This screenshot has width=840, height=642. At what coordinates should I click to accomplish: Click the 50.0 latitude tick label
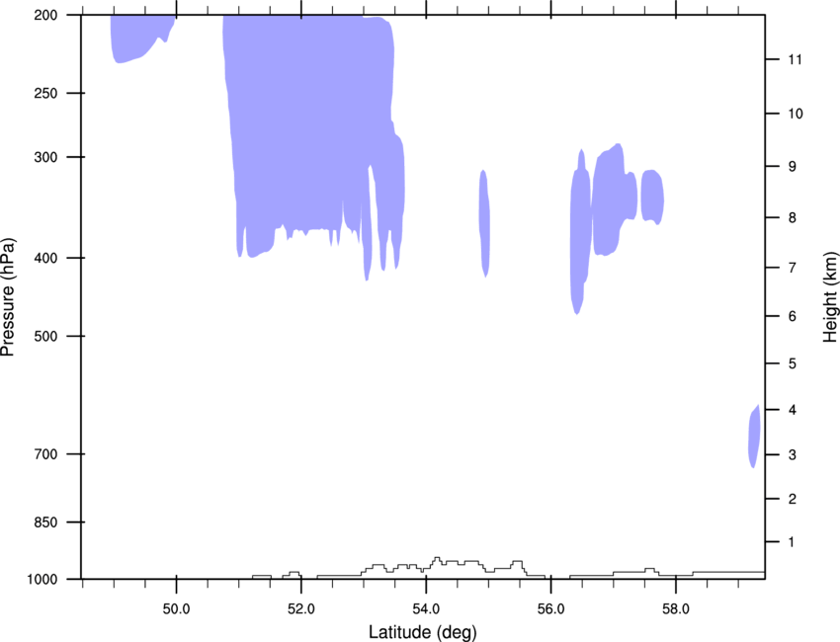(x=176, y=609)
